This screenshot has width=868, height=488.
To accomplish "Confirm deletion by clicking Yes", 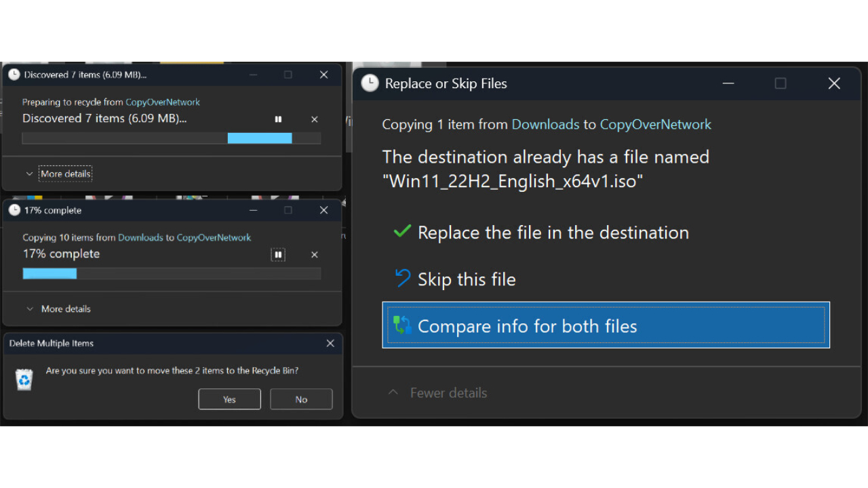I will point(229,399).
